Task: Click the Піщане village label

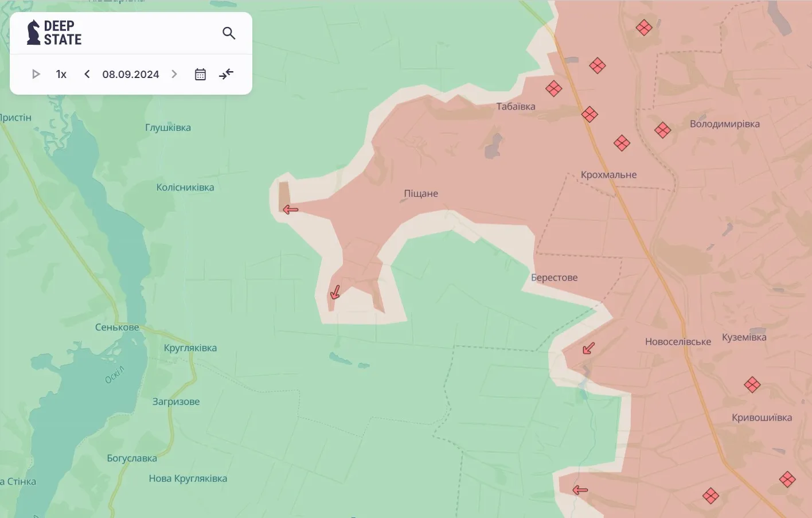Action: tap(421, 194)
